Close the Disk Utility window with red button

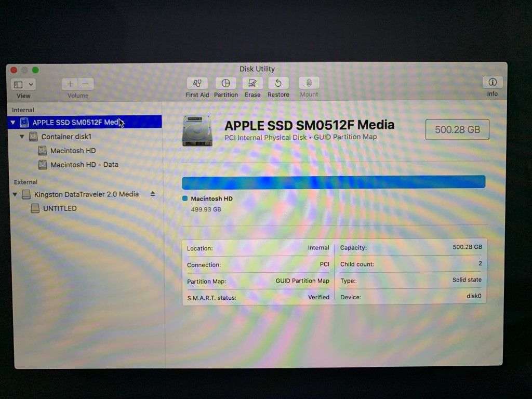pyautogui.click(x=14, y=70)
